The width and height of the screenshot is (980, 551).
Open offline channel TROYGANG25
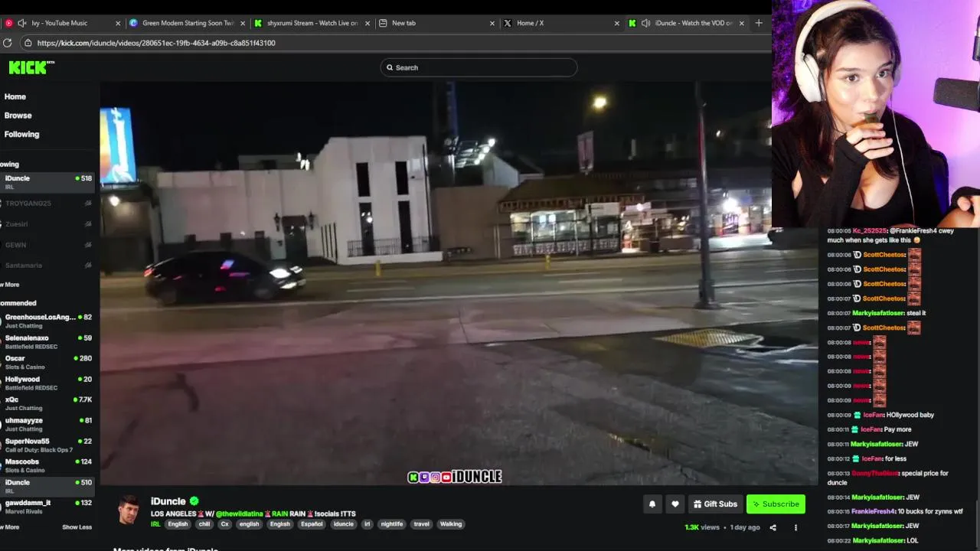[x=47, y=203]
